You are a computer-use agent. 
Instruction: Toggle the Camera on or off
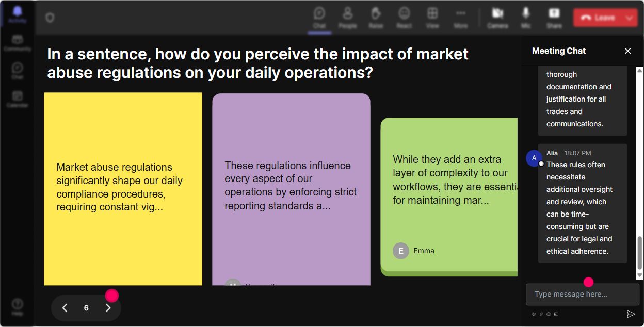pyautogui.click(x=497, y=18)
